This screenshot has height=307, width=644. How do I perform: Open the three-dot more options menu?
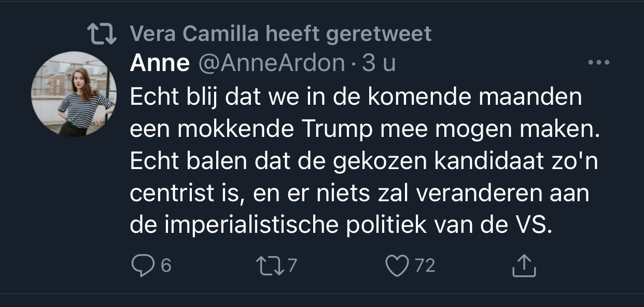click(x=599, y=63)
